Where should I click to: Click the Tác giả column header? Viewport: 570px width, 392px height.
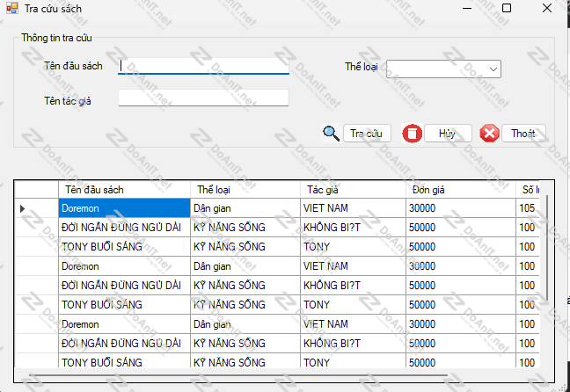tap(352, 189)
